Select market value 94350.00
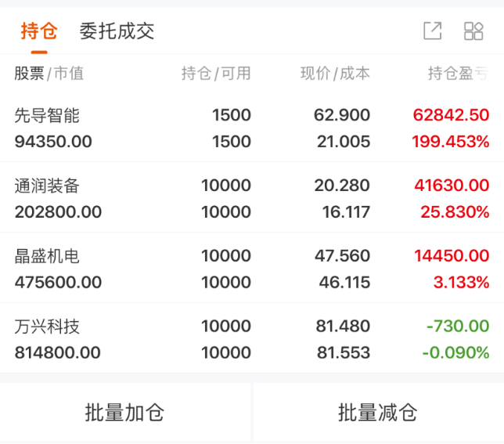This screenshot has width=504, height=444. pos(53,142)
